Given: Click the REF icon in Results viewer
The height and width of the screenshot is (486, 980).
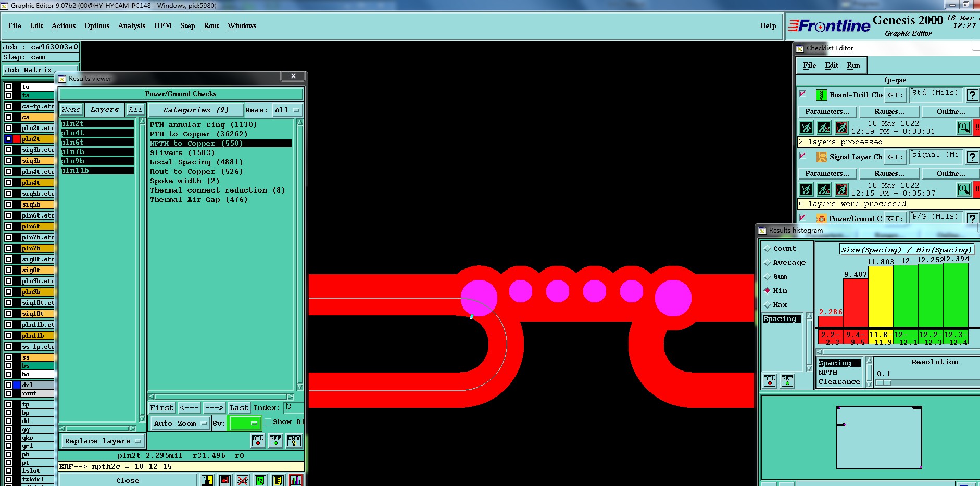Looking at the screenshot, I should pyautogui.click(x=275, y=441).
